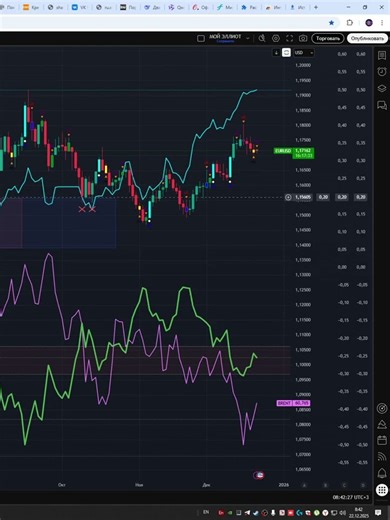Switch to the Дел browser tab
The image size is (390, 520).
click(x=152, y=7)
